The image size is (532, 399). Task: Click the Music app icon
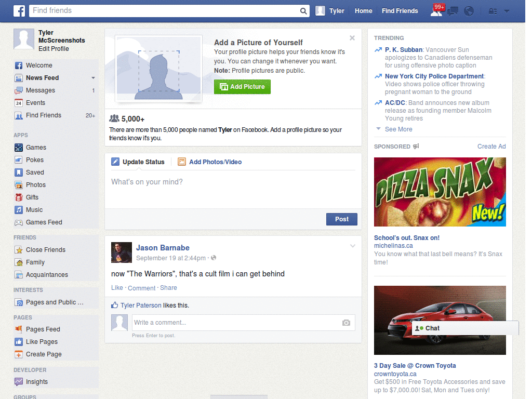click(x=19, y=210)
